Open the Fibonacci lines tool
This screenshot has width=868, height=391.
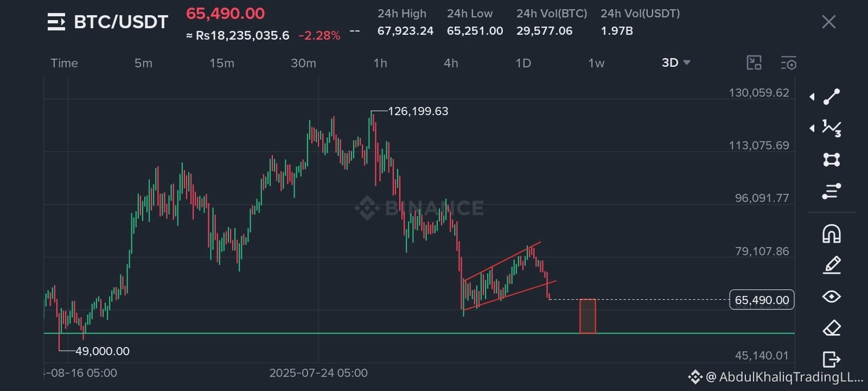(x=832, y=191)
